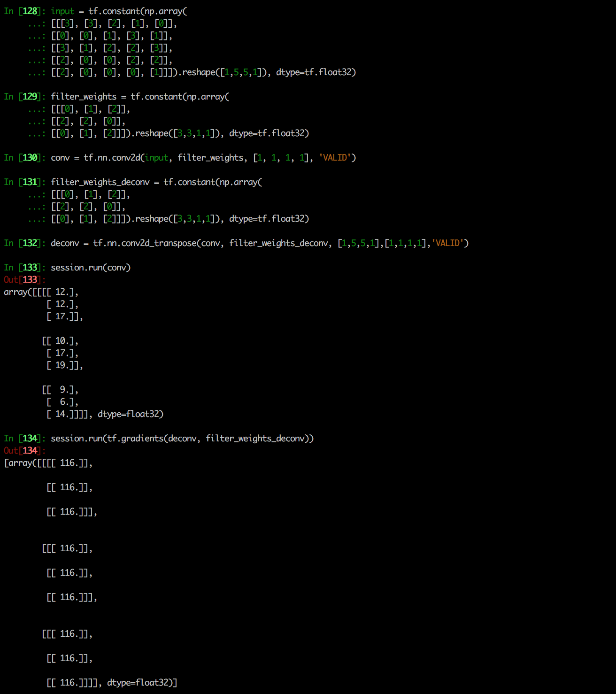Click the 19. value in the conv output
Viewport: 616px width, 694px height.
tap(62, 365)
